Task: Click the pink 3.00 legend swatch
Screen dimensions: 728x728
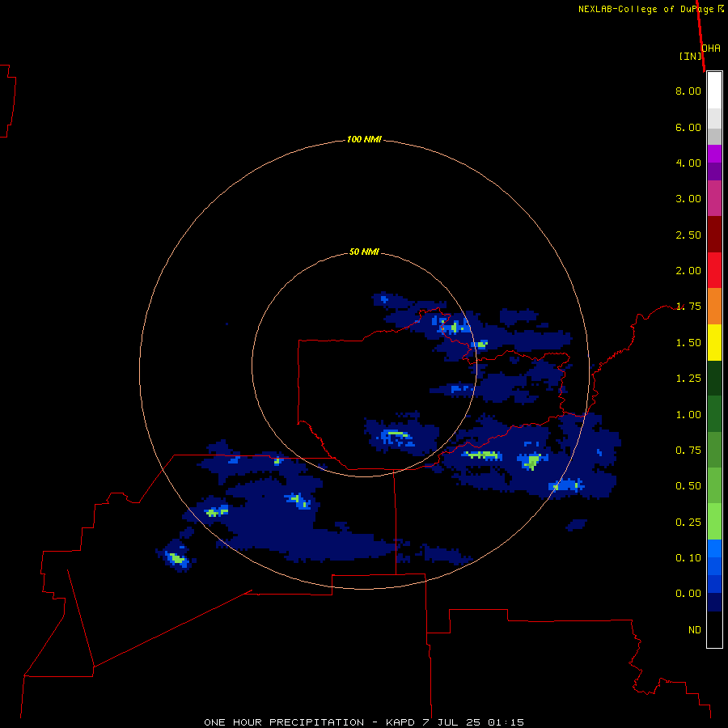Action: 714,198
